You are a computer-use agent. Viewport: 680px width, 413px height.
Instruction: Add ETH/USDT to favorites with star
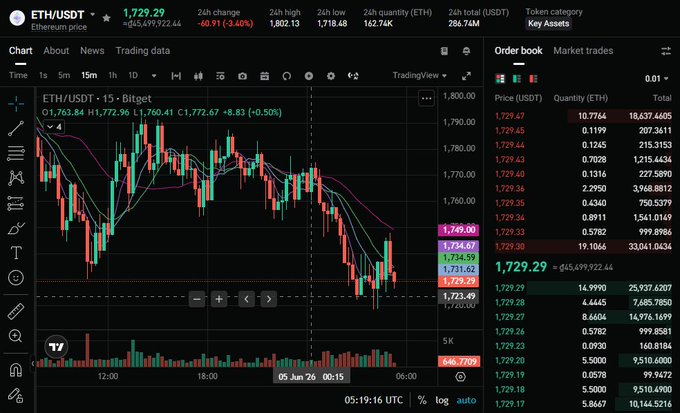point(106,18)
